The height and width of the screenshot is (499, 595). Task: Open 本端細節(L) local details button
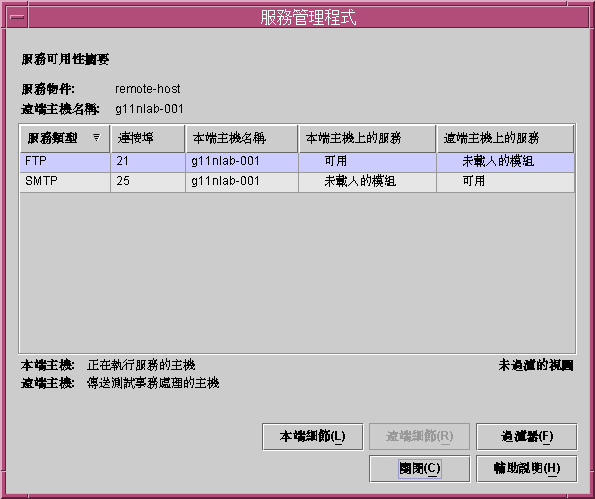click(x=313, y=437)
